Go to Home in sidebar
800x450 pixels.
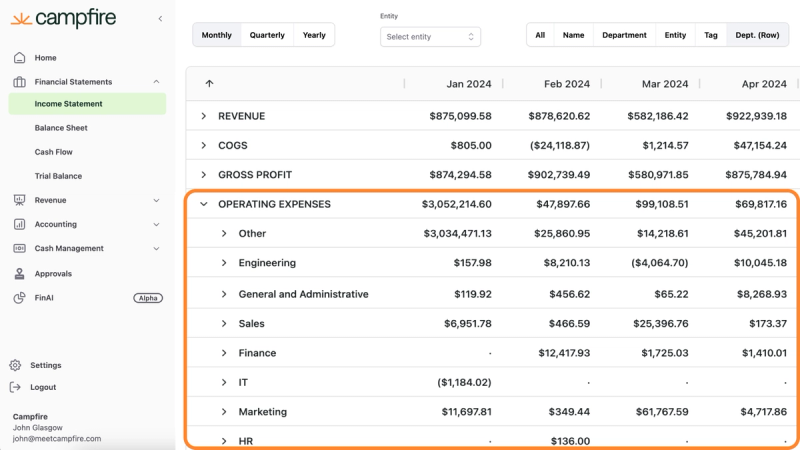pyautogui.click(x=45, y=58)
